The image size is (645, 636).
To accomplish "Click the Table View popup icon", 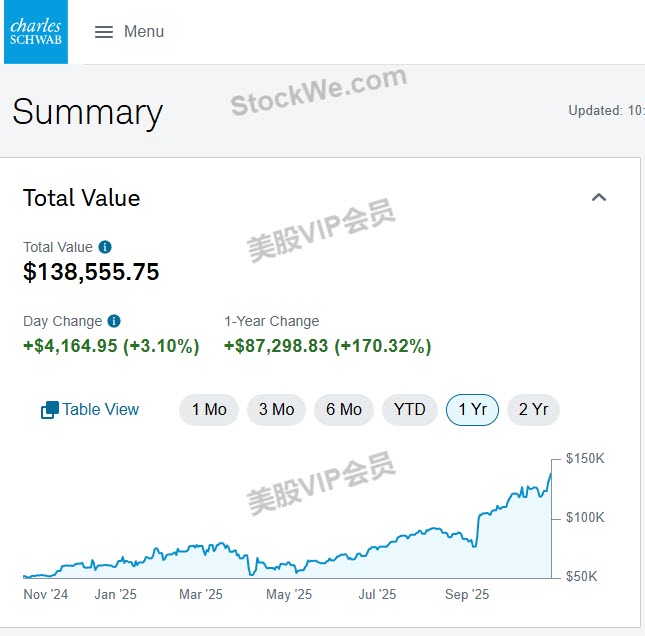I will tap(50, 410).
